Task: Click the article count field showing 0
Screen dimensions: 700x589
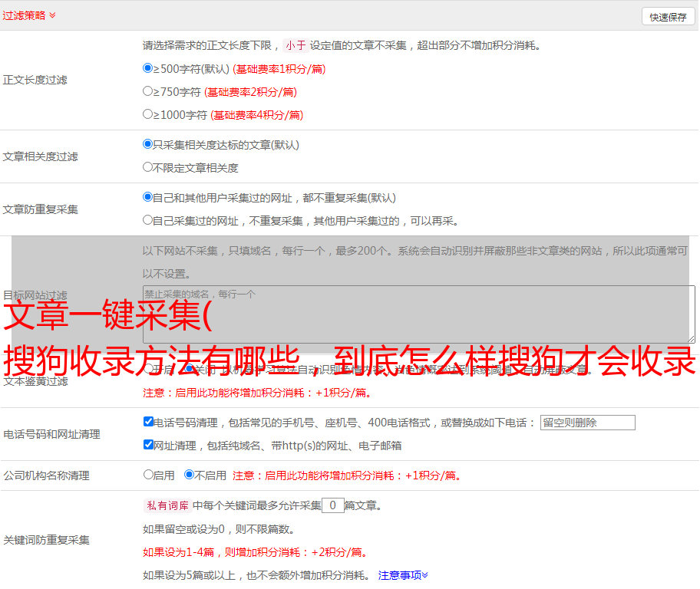Action: [333, 505]
